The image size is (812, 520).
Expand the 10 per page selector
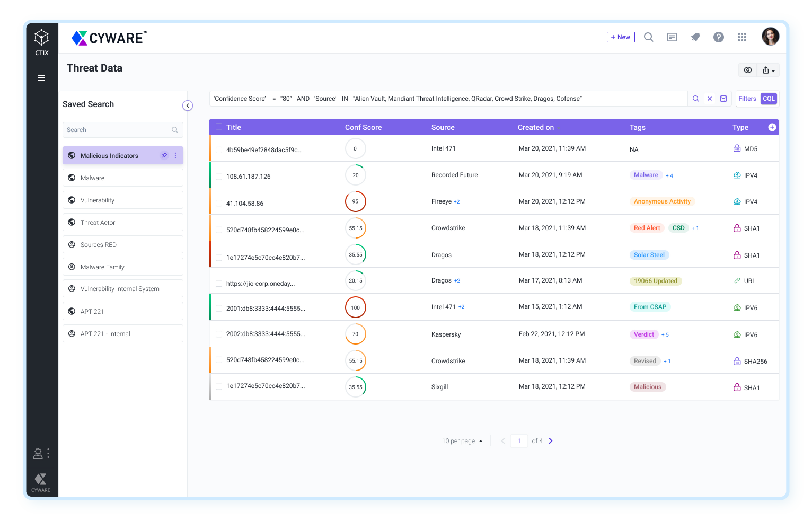[462, 441]
